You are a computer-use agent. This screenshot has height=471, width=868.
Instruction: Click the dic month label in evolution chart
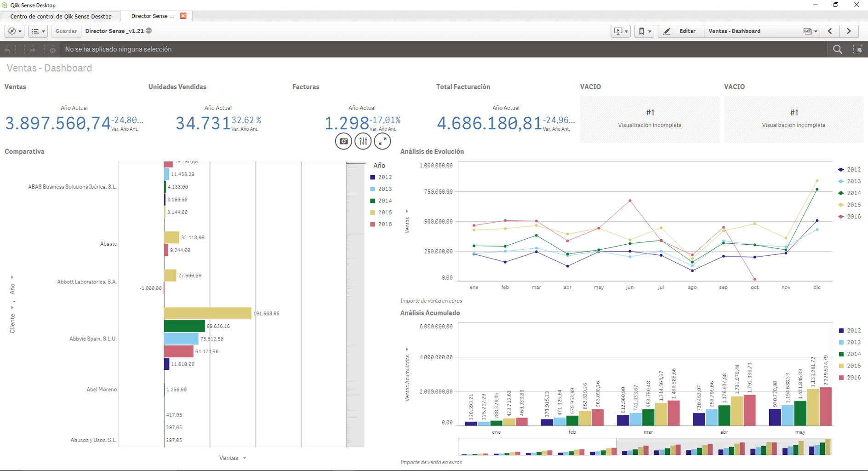pyautogui.click(x=817, y=287)
